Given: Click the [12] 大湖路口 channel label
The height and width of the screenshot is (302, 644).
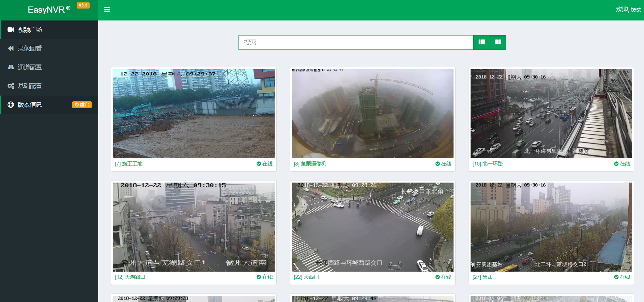Looking at the screenshot, I should pyautogui.click(x=130, y=277).
